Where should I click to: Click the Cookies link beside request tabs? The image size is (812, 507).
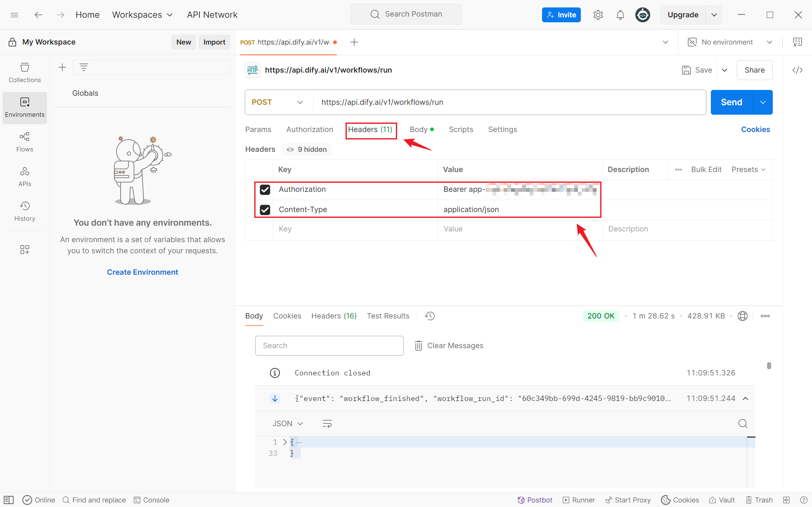pos(755,130)
